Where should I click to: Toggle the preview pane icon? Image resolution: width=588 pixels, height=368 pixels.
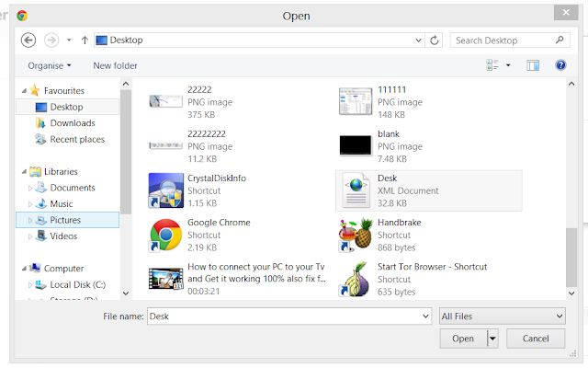coord(533,65)
